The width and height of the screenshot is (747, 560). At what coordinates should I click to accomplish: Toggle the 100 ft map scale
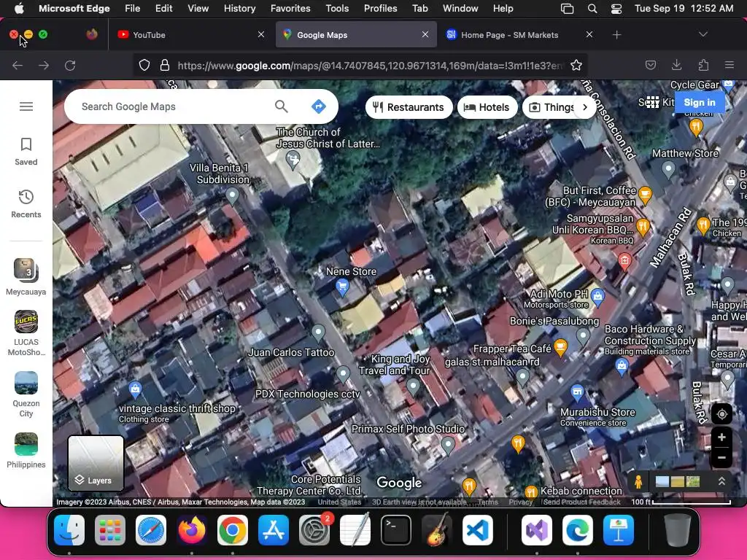tap(681, 502)
